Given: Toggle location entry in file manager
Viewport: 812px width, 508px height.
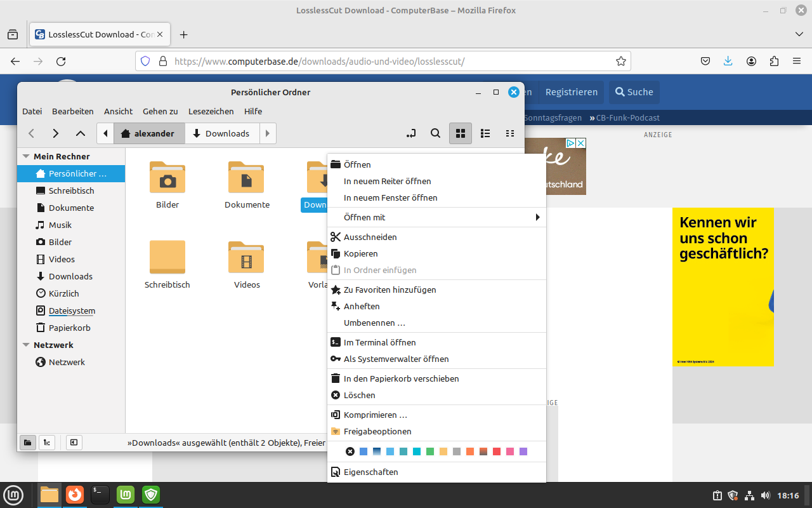Looking at the screenshot, I should (x=411, y=133).
